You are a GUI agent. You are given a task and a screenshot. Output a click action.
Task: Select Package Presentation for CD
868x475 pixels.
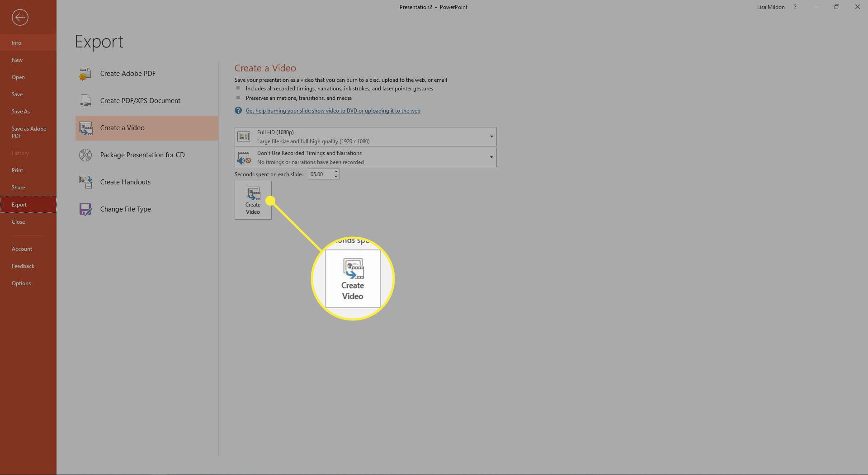(x=146, y=155)
